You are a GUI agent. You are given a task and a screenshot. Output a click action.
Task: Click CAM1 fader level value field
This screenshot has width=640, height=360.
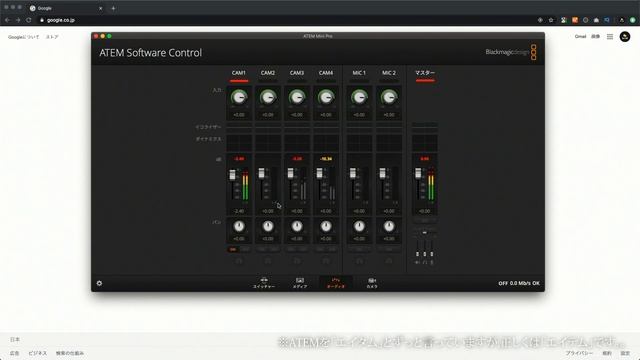coord(239,211)
